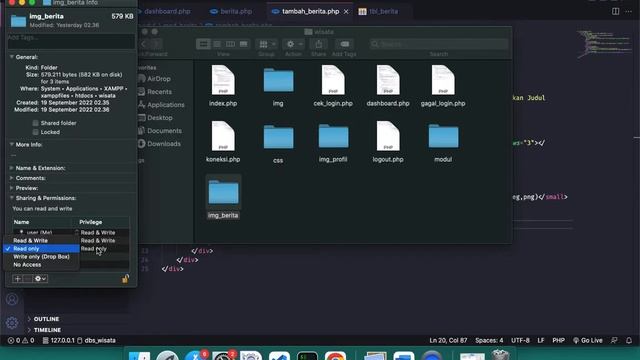Switch Finder to gallery view
The height and width of the screenshot is (360, 640).
(x=243, y=44)
